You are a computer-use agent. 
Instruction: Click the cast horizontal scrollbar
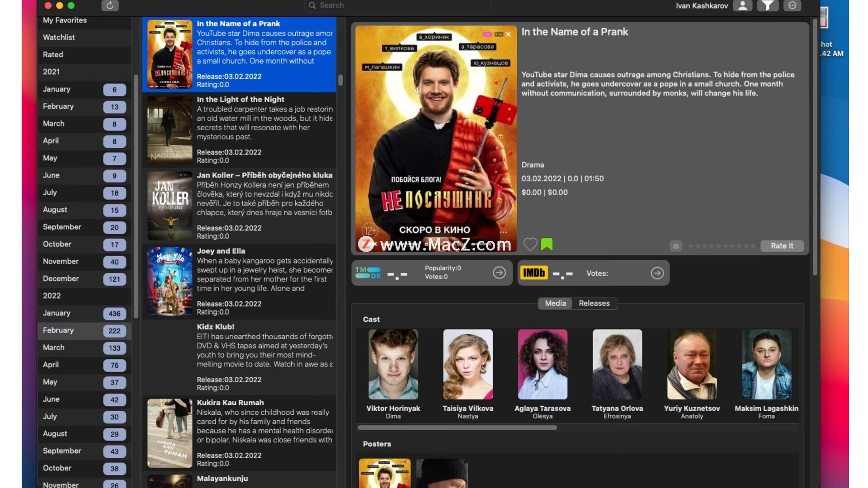click(457, 427)
